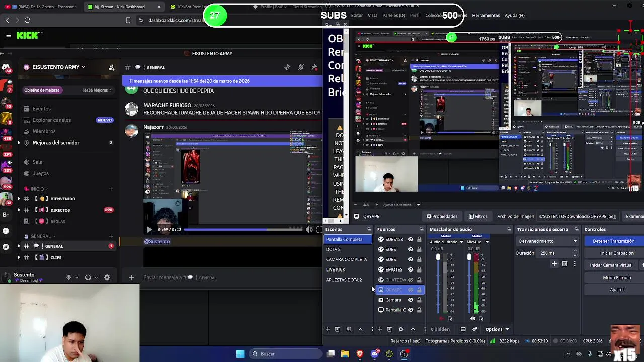Add a transition with plus icon

(554, 264)
